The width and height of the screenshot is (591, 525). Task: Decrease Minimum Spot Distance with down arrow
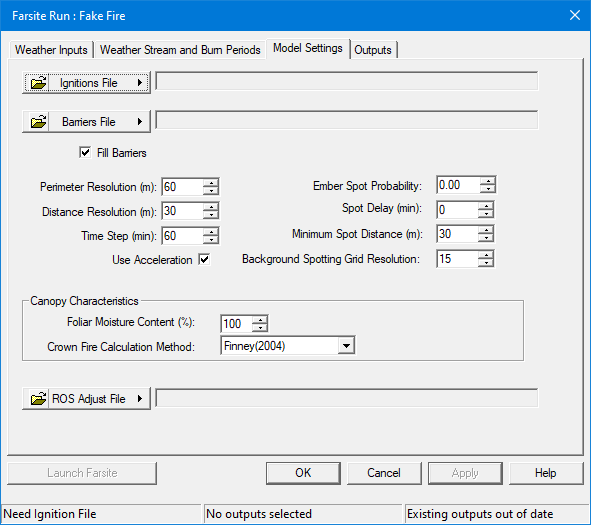pyautogui.click(x=486, y=238)
